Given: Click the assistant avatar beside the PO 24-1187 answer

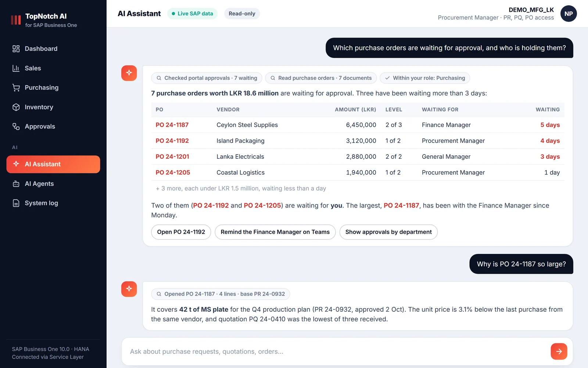Looking at the screenshot, I should [x=129, y=289].
